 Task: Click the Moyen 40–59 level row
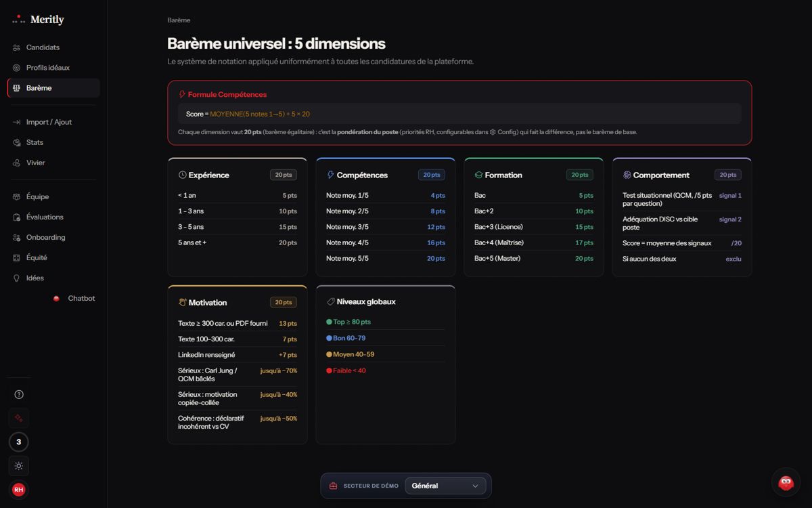point(386,354)
